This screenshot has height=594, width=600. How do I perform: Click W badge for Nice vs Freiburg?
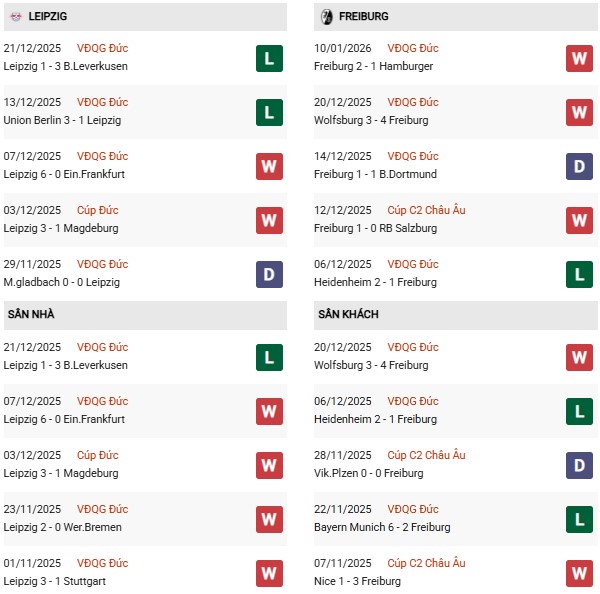point(579,573)
